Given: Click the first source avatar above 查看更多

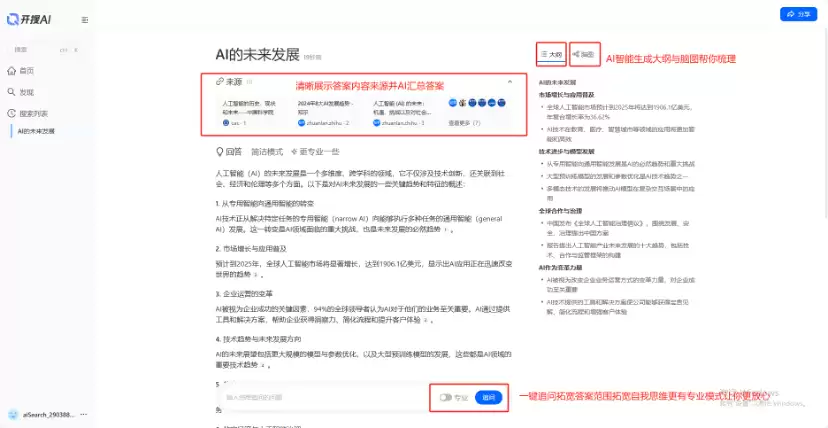Looking at the screenshot, I should click(x=453, y=103).
